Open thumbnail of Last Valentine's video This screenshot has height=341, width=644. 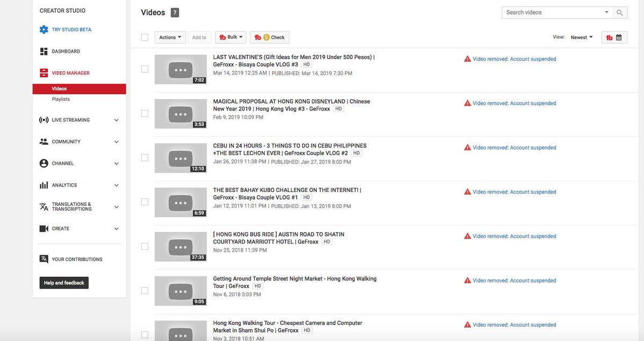click(181, 69)
